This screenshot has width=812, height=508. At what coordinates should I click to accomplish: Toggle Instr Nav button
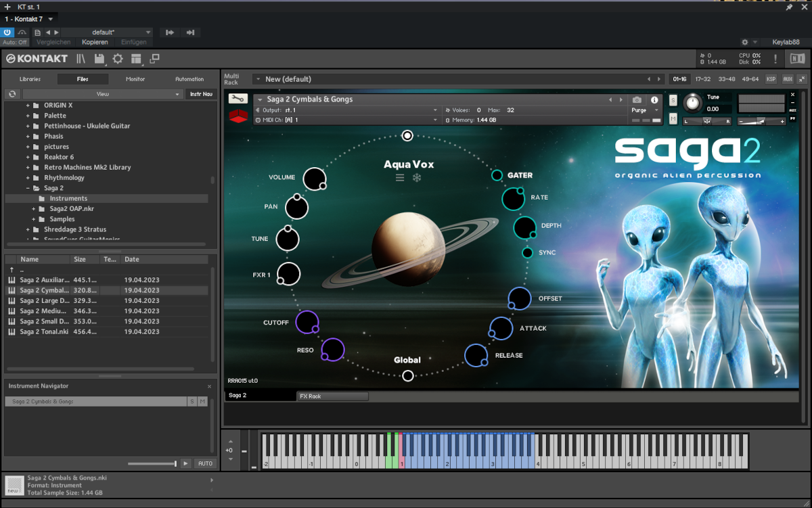(x=201, y=94)
